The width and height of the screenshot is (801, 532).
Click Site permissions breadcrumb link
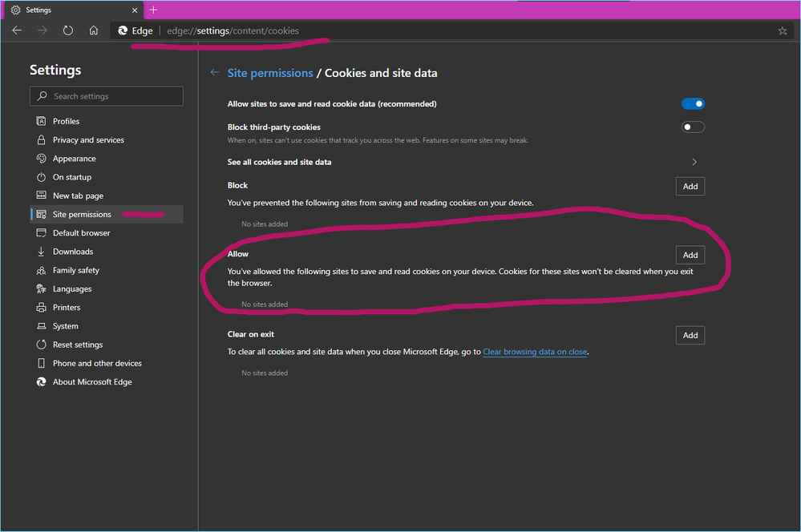[x=270, y=73]
